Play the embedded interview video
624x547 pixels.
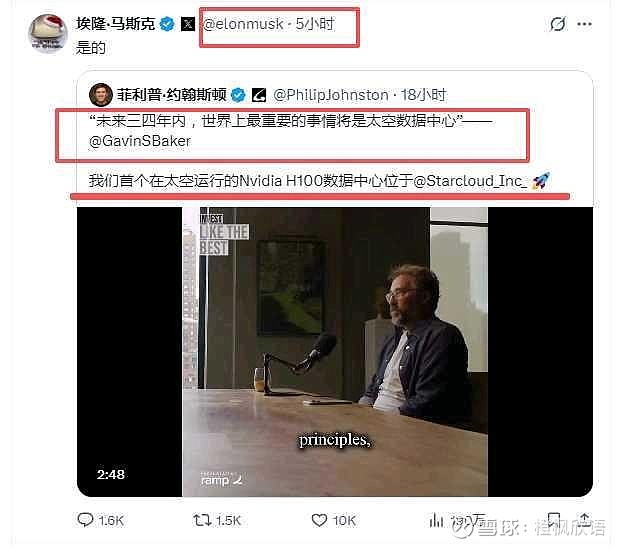coord(335,352)
